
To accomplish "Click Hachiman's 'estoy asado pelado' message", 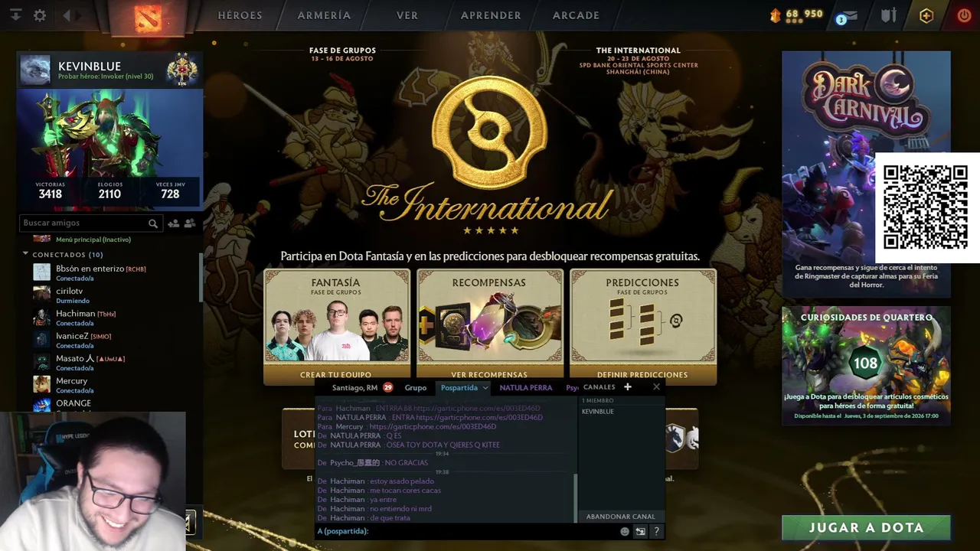I will [402, 481].
